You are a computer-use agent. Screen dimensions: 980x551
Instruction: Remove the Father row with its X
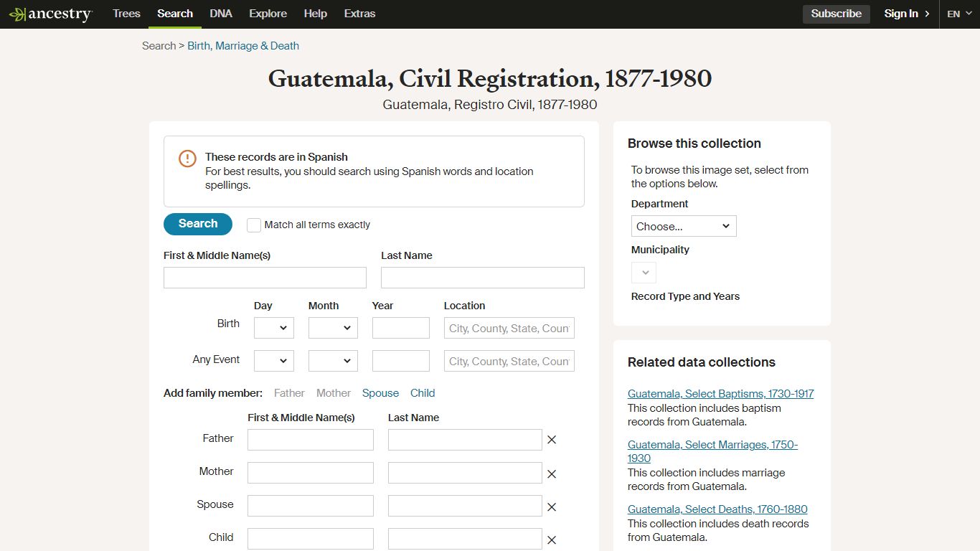point(552,440)
